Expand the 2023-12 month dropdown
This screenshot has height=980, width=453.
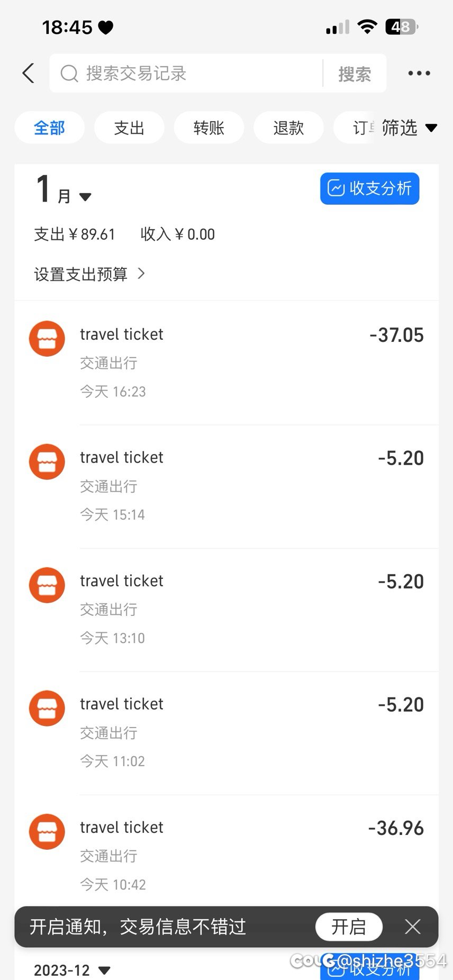point(72,970)
